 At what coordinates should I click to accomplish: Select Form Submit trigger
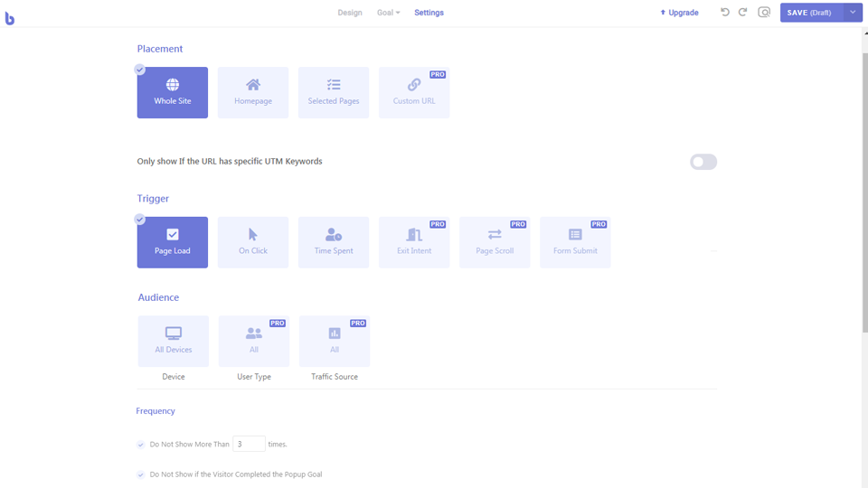(x=575, y=242)
